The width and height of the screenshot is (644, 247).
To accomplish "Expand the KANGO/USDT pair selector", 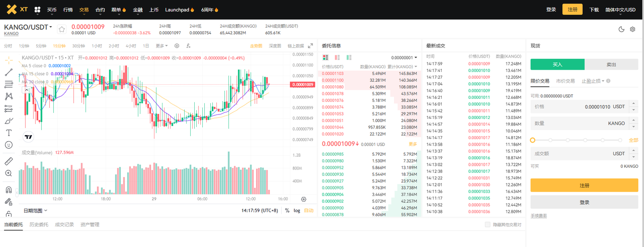I will coord(28,27).
